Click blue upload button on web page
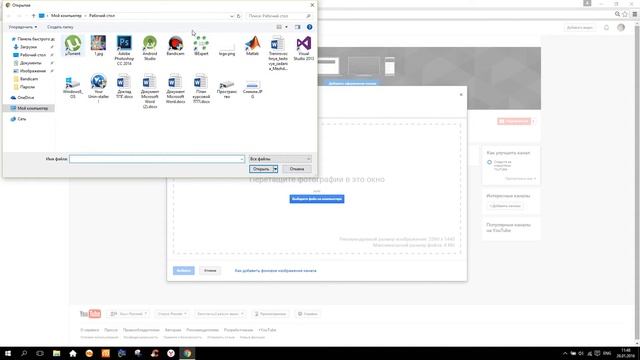The width and height of the screenshot is (640, 360). pos(317,199)
